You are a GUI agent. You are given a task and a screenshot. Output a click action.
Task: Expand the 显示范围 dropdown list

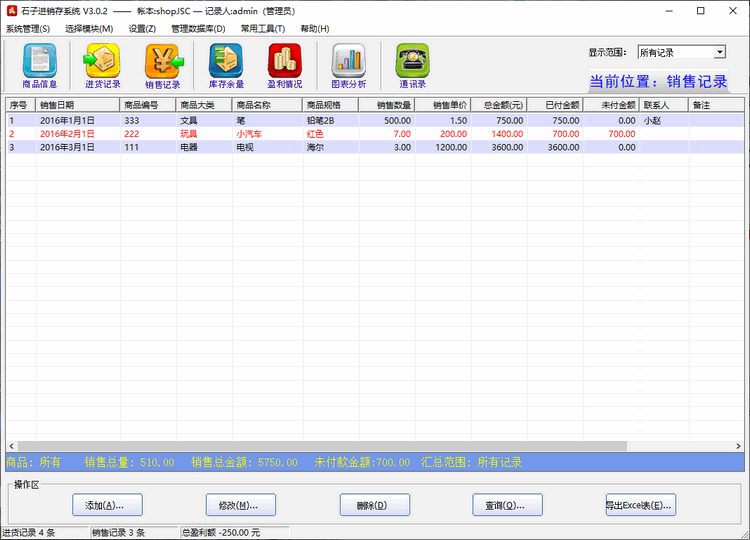tap(719, 52)
